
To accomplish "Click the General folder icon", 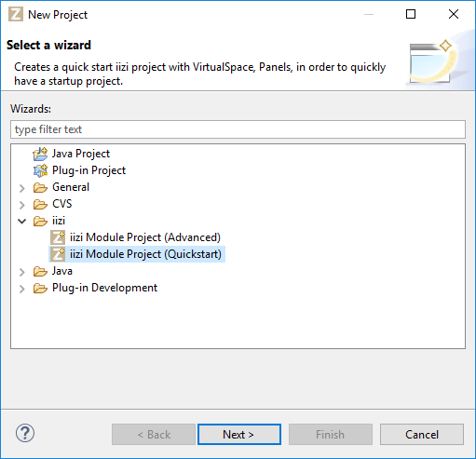I will coord(40,187).
